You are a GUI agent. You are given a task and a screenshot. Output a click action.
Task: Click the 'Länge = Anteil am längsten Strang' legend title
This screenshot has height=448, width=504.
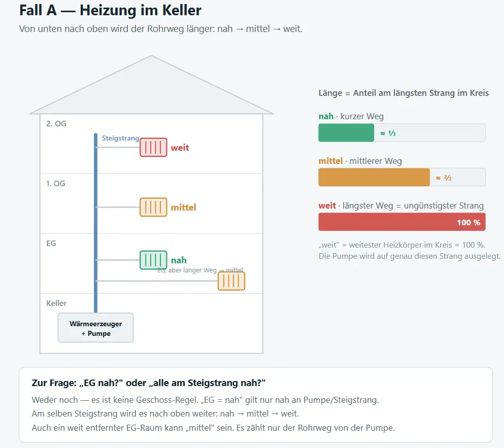[404, 93]
